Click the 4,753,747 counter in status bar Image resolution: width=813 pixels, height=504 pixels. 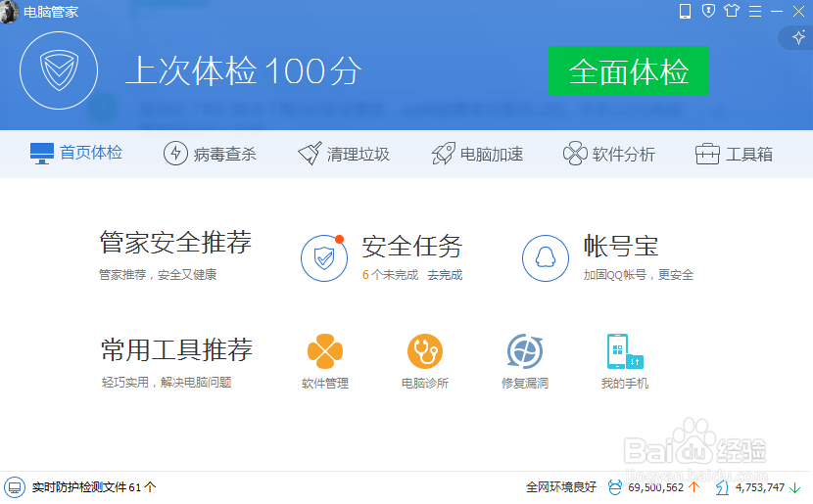(x=759, y=487)
